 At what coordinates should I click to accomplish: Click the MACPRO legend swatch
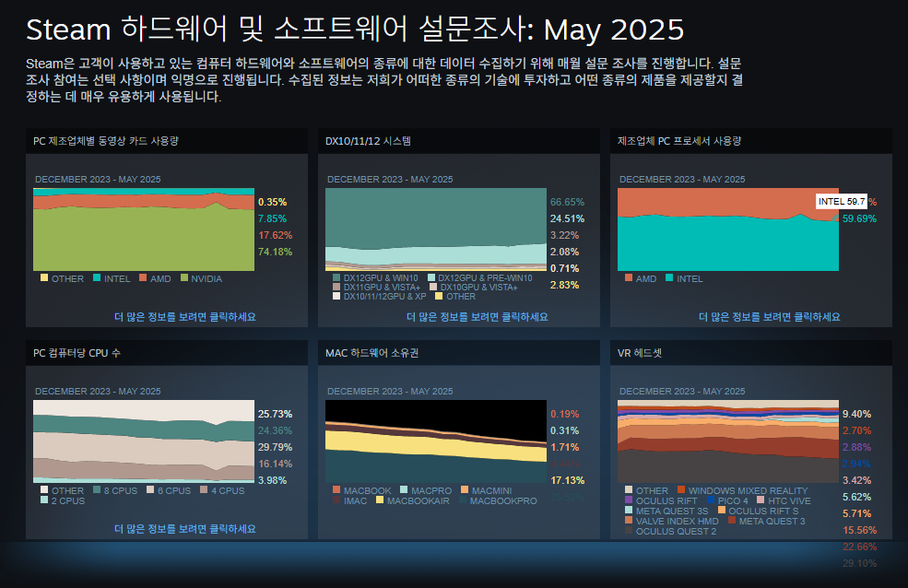click(x=404, y=489)
